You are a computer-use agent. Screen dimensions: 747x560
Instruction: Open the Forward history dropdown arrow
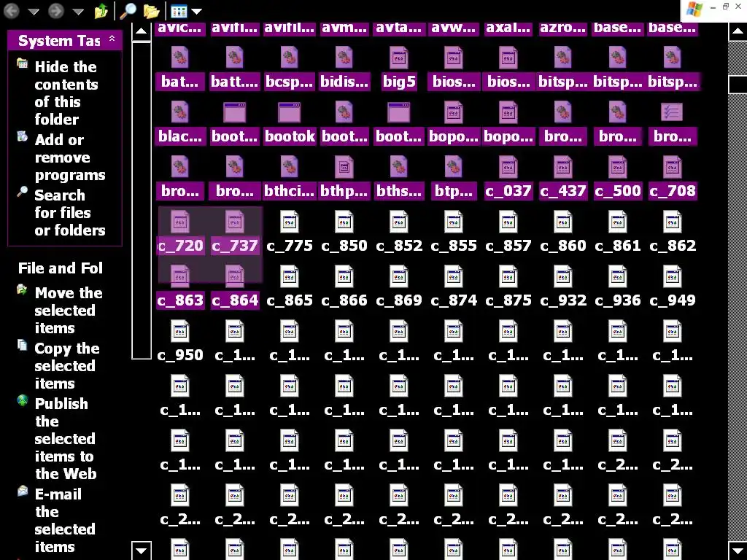[x=78, y=12]
